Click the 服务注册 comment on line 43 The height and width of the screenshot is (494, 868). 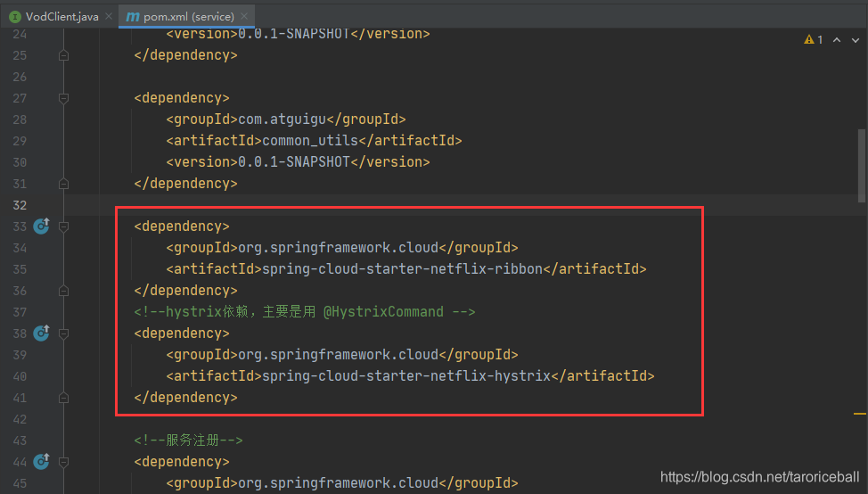point(188,440)
